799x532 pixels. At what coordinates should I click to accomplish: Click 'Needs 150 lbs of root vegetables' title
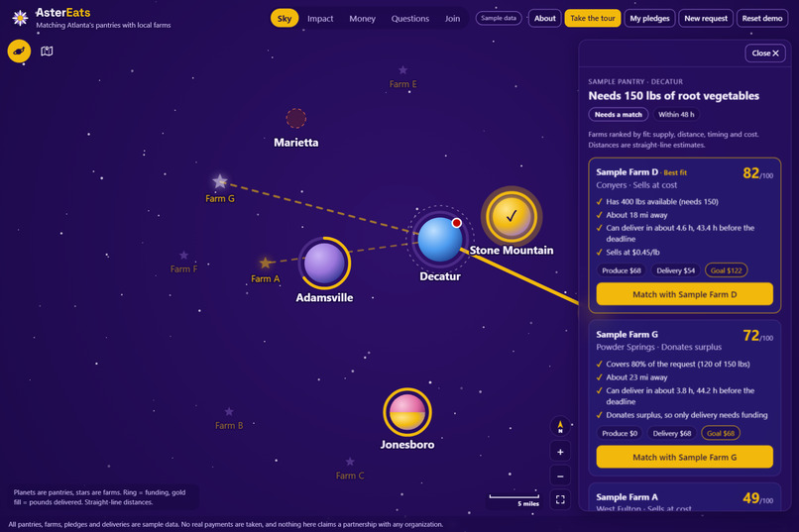pos(674,96)
